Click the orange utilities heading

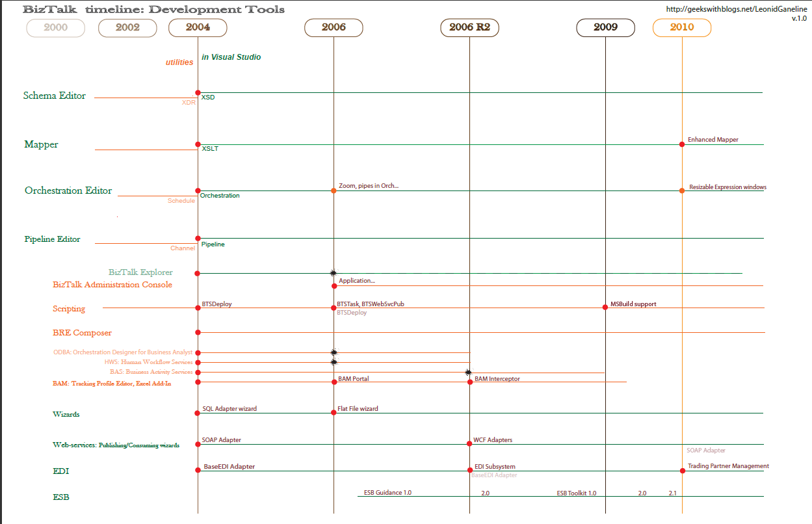(179, 62)
